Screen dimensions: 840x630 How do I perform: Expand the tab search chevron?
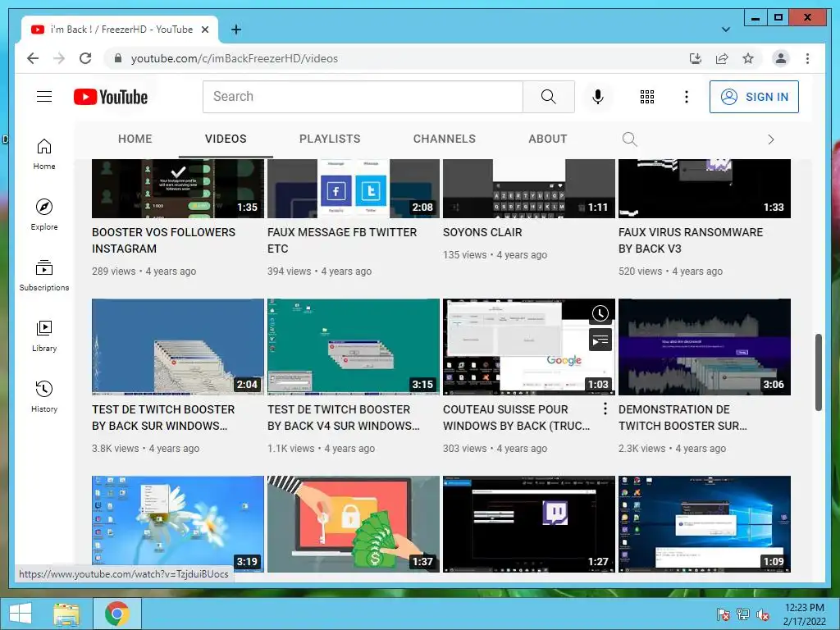[726, 30]
